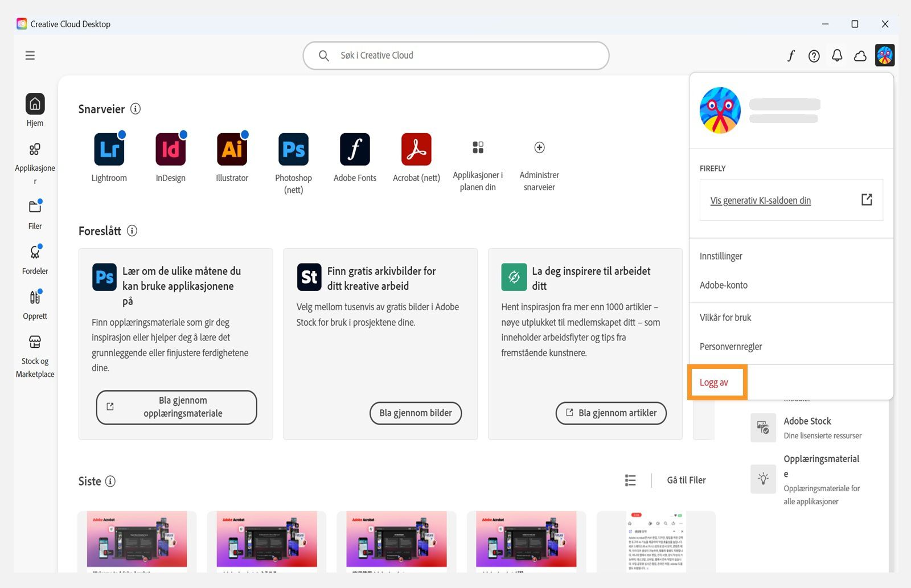
Task: Click 'Finn gratis arkivbilder for ditt kreative arbeid' title
Action: (381, 278)
